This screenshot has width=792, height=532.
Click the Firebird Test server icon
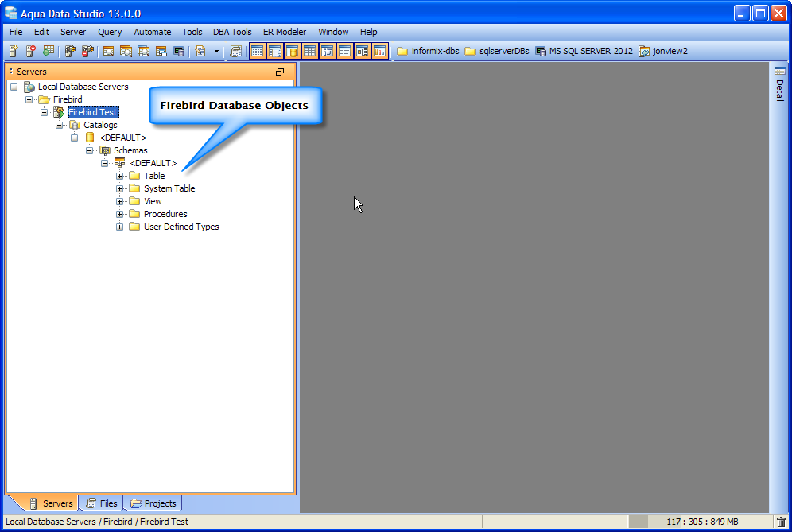[59, 112]
